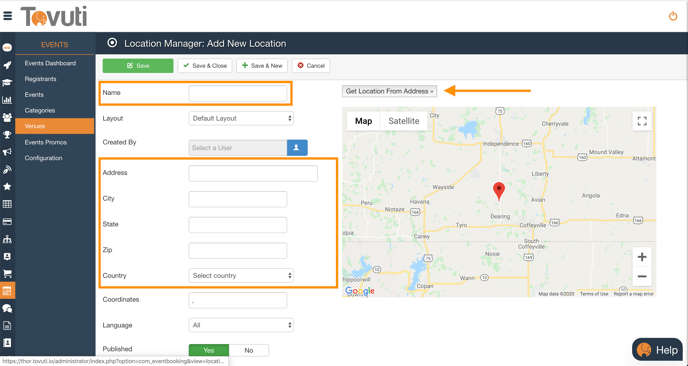Select Venues in sidebar menu
Viewport: 688px width, 366px height.
tap(54, 126)
